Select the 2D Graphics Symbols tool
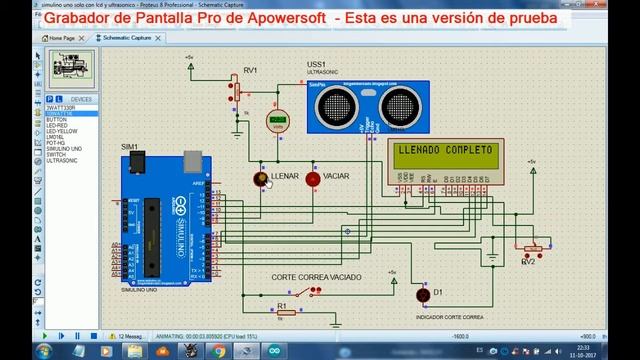 click(38, 248)
